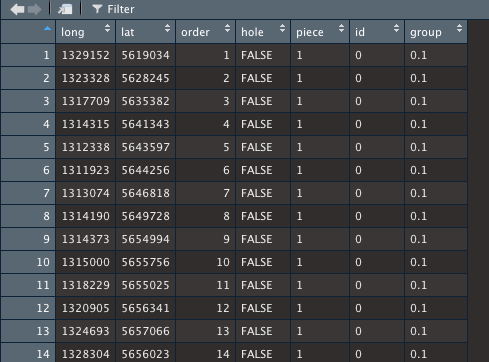Sort by the id column arrows
Image resolution: width=489 pixels, height=362 pixels.
[396, 28]
